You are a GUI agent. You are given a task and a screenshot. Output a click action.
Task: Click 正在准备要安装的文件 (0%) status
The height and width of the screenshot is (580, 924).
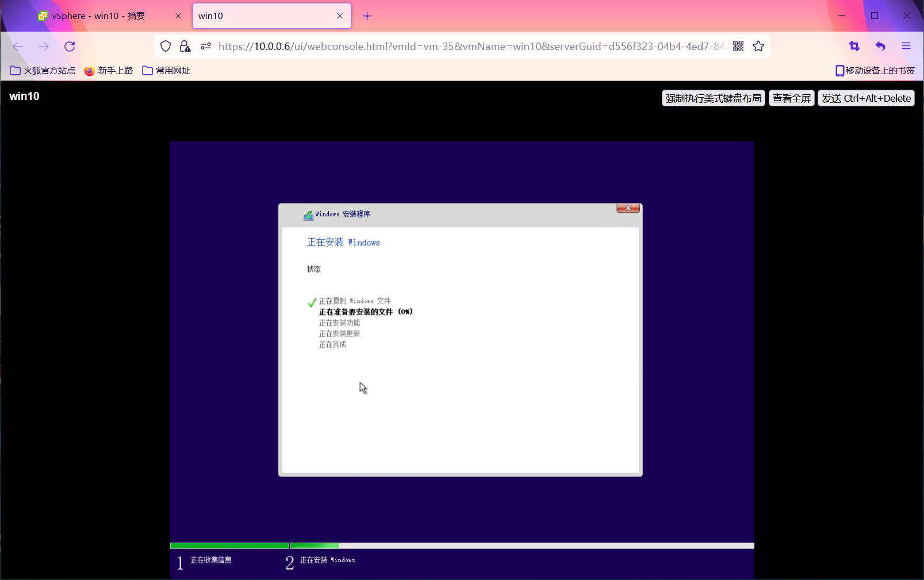point(366,312)
